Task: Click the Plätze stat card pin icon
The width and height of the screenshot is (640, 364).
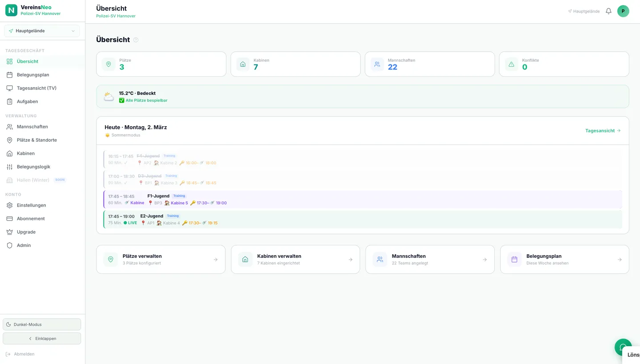Action: pos(108,64)
